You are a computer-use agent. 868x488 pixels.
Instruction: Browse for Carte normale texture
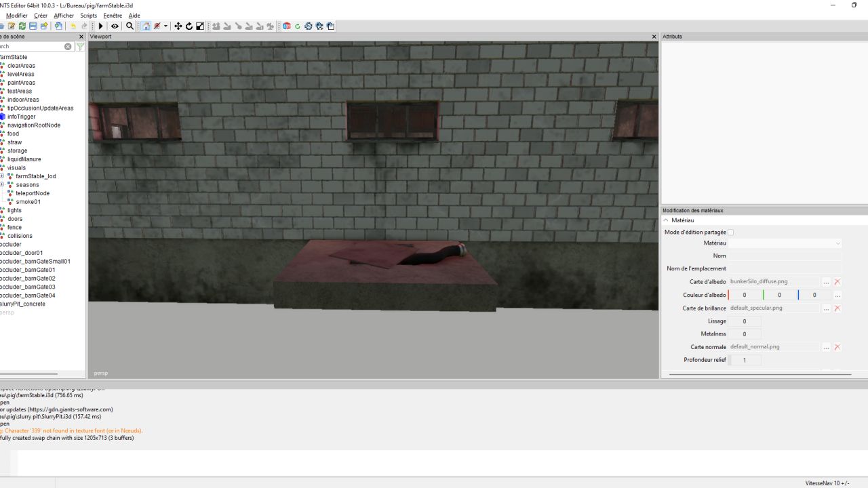(x=826, y=347)
